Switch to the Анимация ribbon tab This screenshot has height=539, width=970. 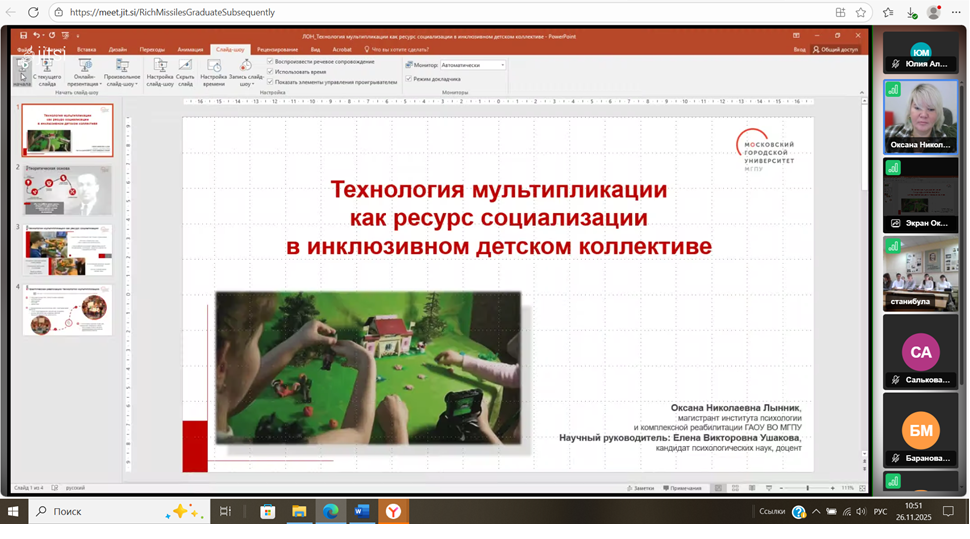click(x=190, y=48)
